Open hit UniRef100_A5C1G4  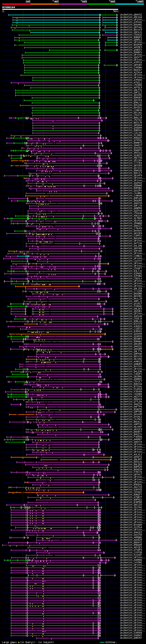tap(131, 17)
